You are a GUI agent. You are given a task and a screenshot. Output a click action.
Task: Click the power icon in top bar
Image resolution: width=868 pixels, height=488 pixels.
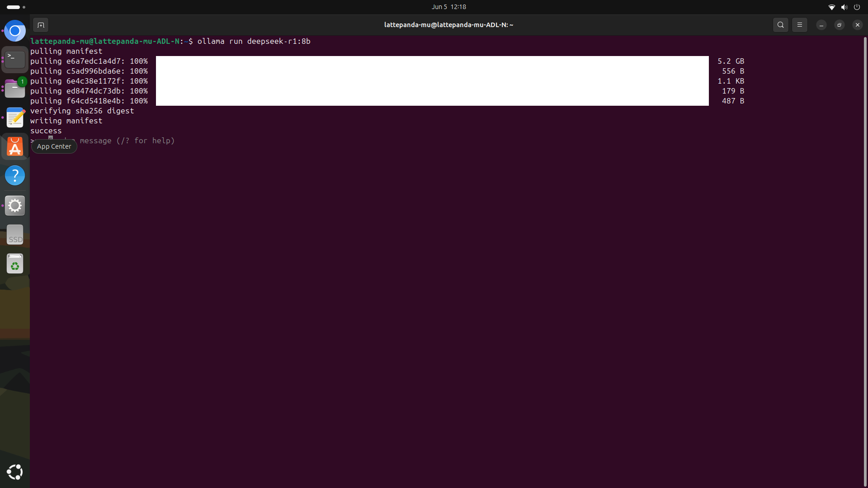coord(857,7)
